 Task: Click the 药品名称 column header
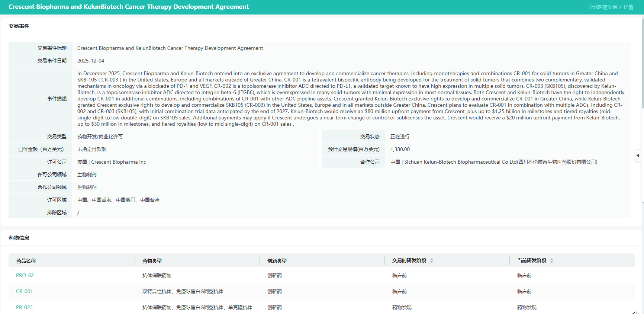pos(26,261)
